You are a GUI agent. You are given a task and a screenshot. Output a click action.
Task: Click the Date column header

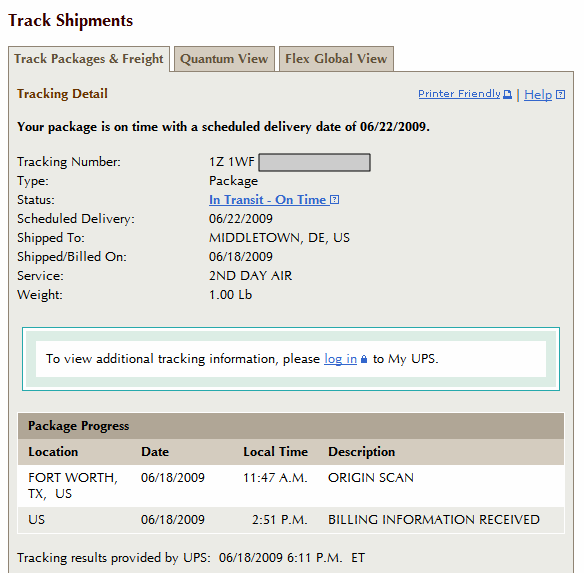point(155,452)
